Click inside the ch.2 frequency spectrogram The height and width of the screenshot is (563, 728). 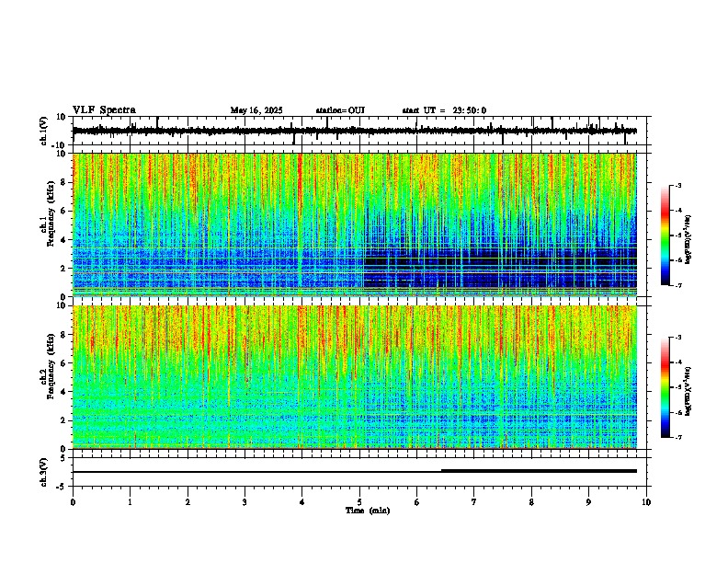point(355,377)
